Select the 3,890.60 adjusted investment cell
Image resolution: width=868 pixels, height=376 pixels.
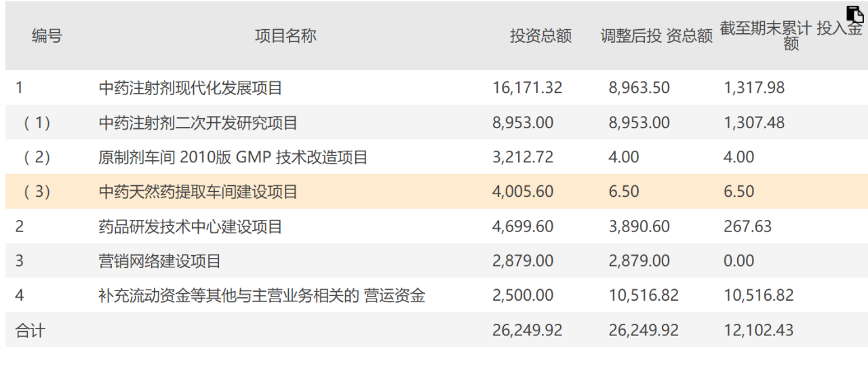point(639,227)
